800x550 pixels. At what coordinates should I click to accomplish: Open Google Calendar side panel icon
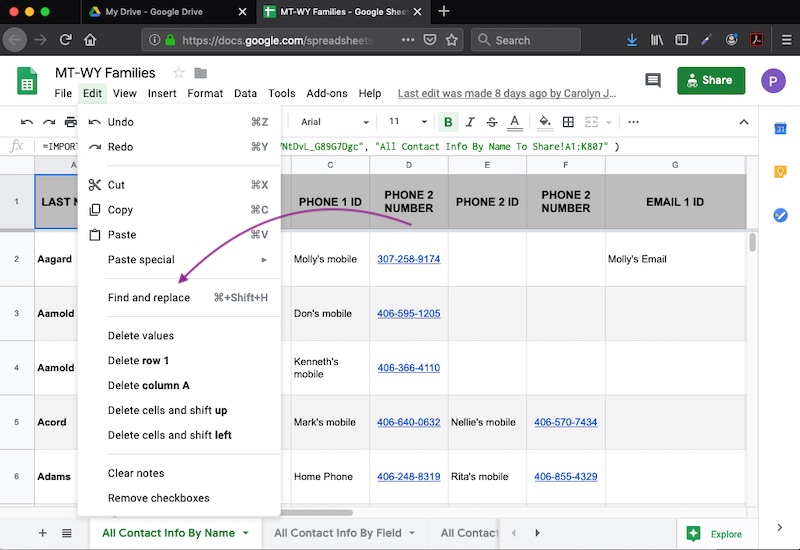tap(780, 129)
